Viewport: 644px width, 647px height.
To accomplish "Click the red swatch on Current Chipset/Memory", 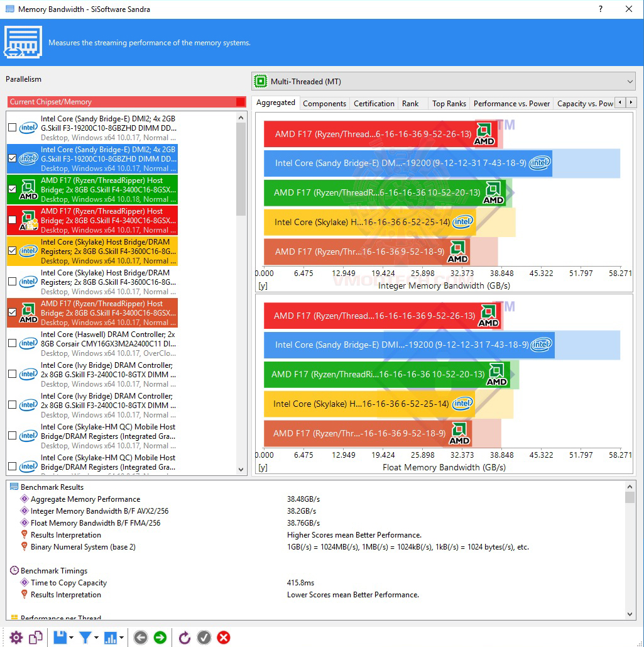I will click(x=241, y=102).
